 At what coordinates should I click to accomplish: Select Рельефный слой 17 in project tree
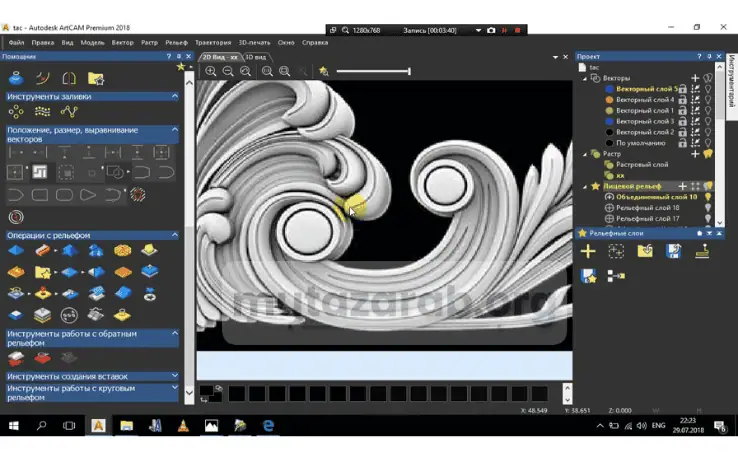[648, 218]
